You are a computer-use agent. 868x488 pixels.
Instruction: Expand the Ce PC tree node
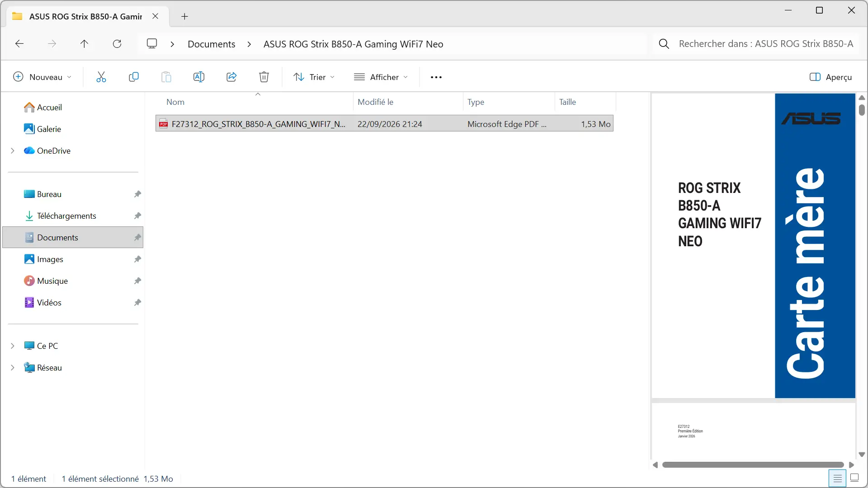pyautogui.click(x=13, y=346)
